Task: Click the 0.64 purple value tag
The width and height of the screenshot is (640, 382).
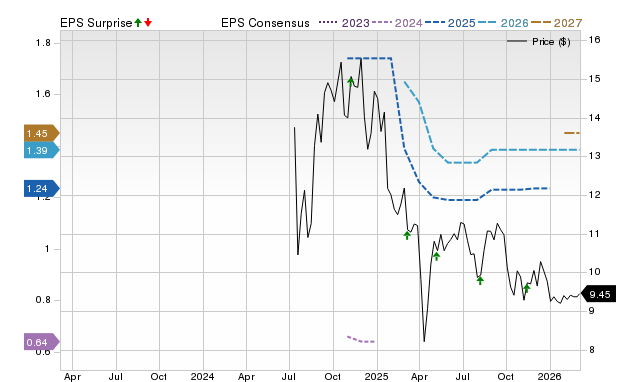Action: 42,342
